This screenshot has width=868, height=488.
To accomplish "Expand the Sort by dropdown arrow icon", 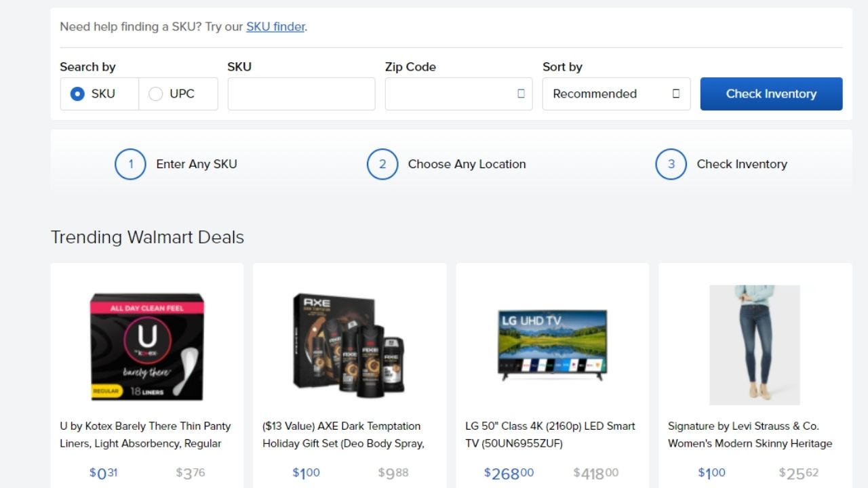I will pos(675,94).
